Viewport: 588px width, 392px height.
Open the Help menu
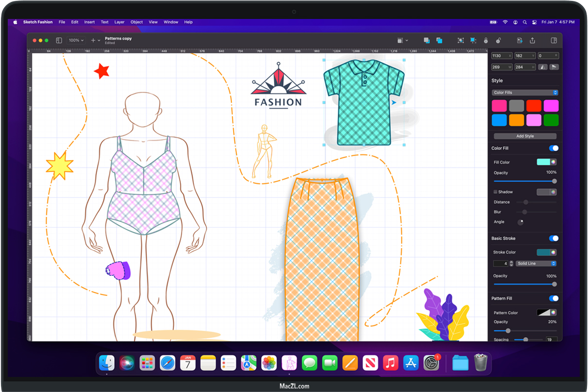pos(188,22)
